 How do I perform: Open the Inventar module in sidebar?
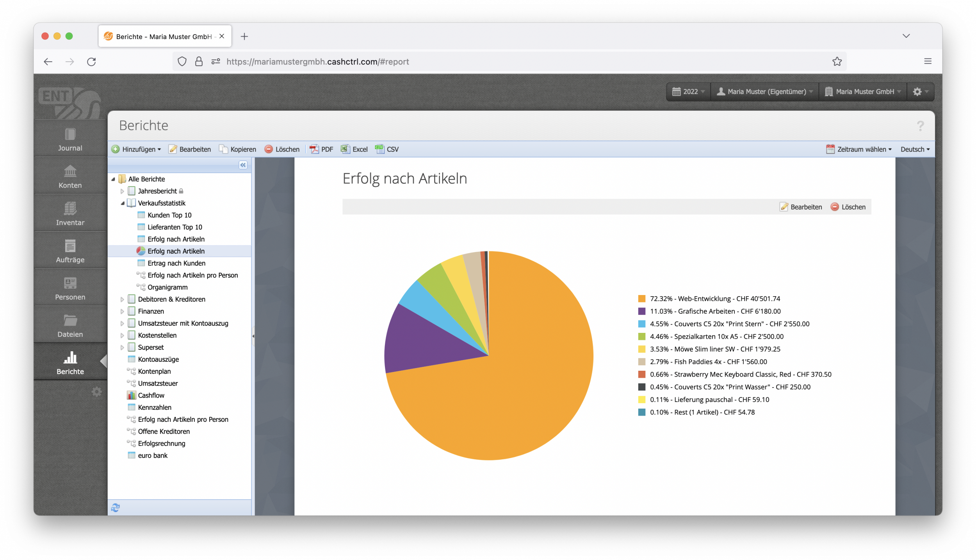pos(70,214)
